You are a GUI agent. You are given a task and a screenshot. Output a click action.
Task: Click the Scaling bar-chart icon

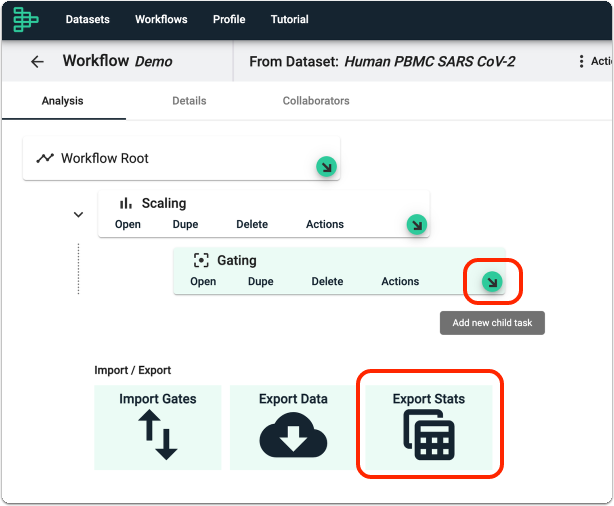click(x=126, y=203)
